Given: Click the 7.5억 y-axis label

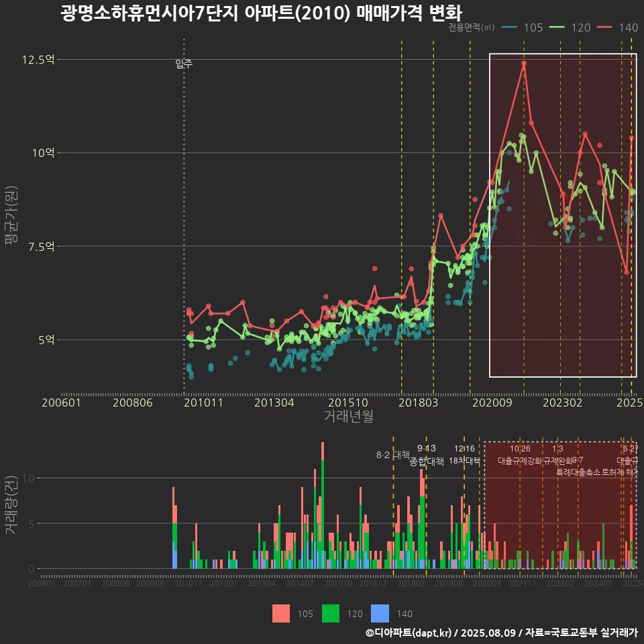Looking at the screenshot, I should click(x=41, y=246).
